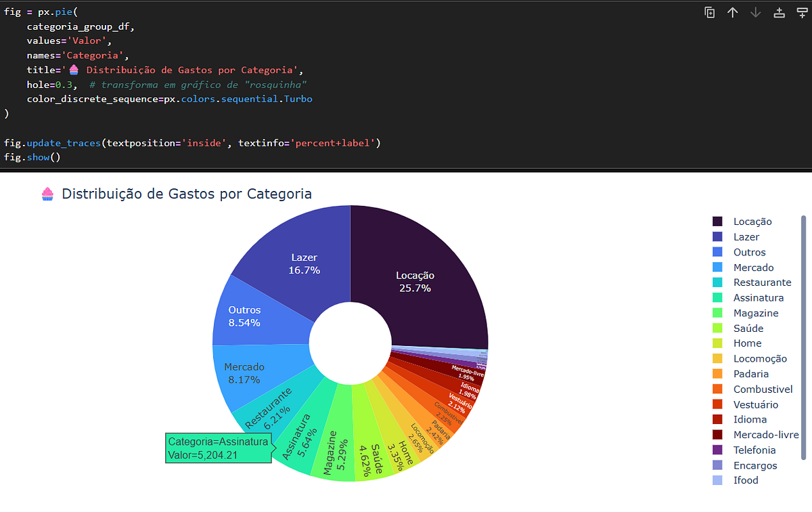This screenshot has height=512, width=812.
Task: Click the Locação color swatch in the legend
Action: point(721,221)
